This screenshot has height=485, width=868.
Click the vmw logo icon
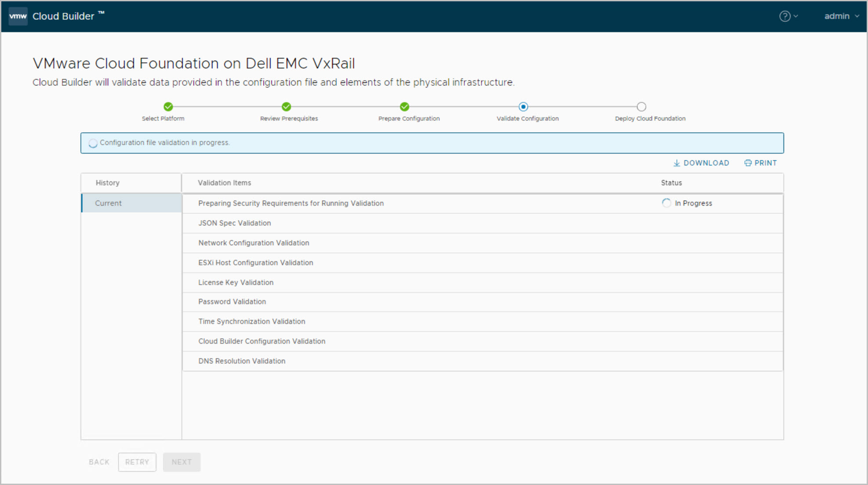(18, 16)
